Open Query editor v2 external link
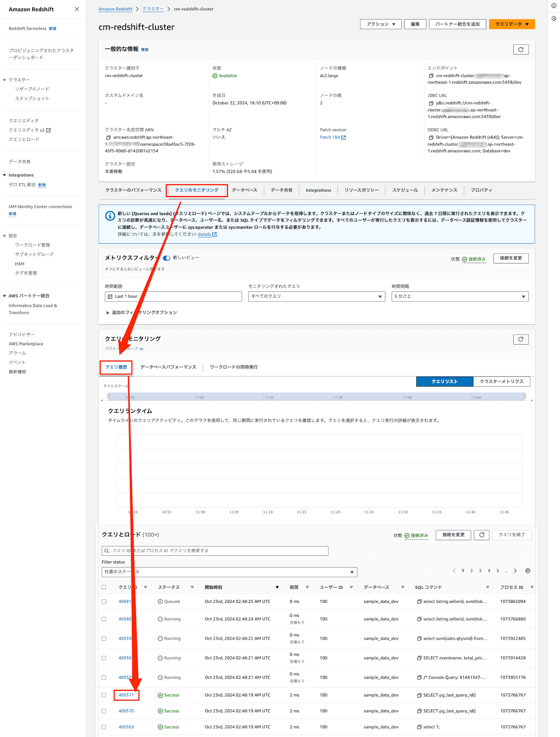Screen dimensions: 560x737 click(30, 130)
